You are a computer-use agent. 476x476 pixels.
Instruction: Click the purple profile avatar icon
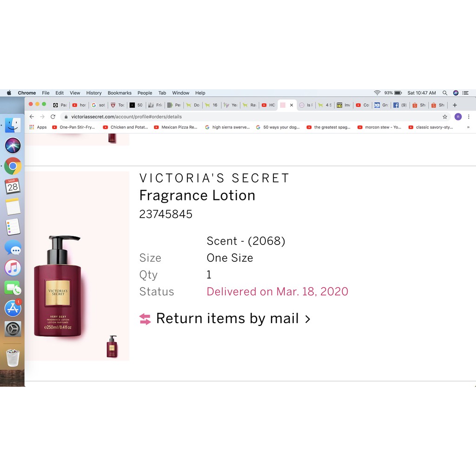coord(458,117)
